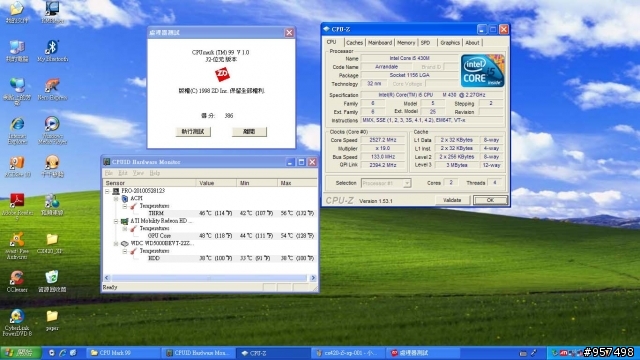Open My Computer desktop icon

17,51
